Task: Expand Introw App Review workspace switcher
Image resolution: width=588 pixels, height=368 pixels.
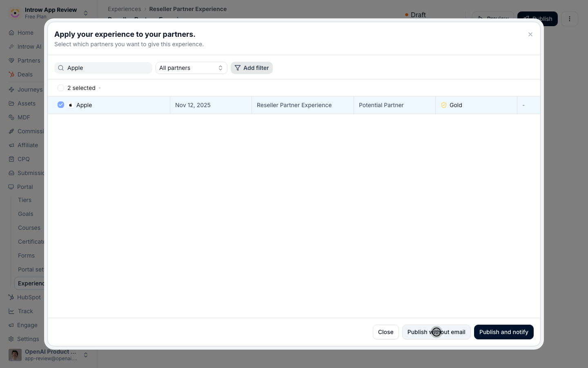Action: click(x=86, y=13)
